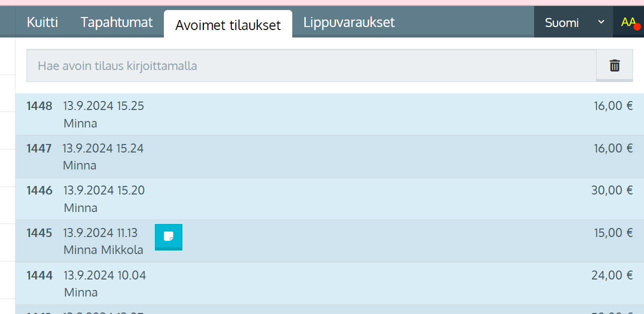Open order 1444 at 10.04
This screenshot has height=314, width=644.
click(x=330, y=283)
